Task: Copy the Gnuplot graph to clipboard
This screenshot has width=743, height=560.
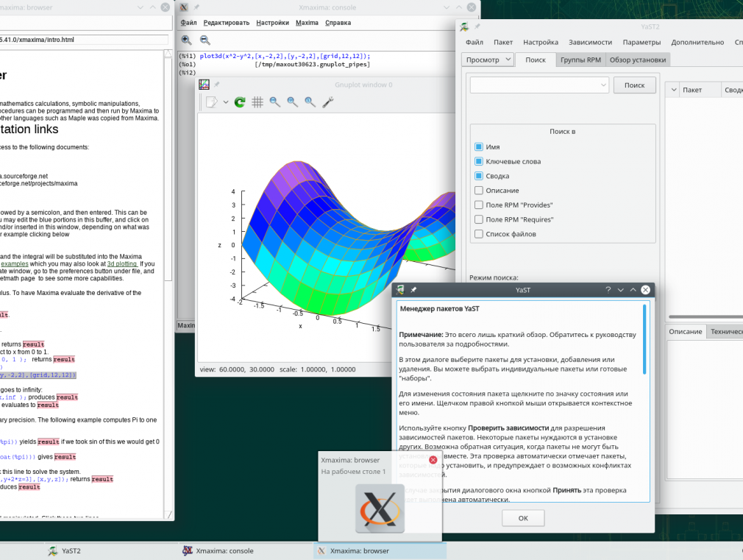Action: tap(211, 102)
